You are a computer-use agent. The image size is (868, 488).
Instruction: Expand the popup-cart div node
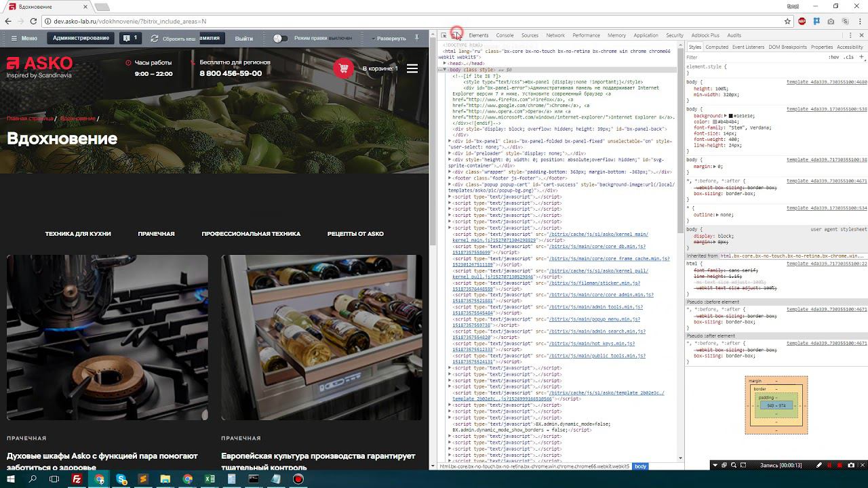450,184
